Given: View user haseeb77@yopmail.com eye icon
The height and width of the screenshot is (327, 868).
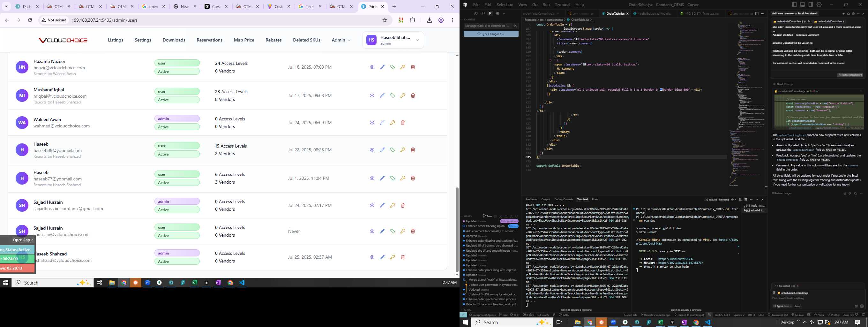Looking at the screenshot, I should 372,178.
